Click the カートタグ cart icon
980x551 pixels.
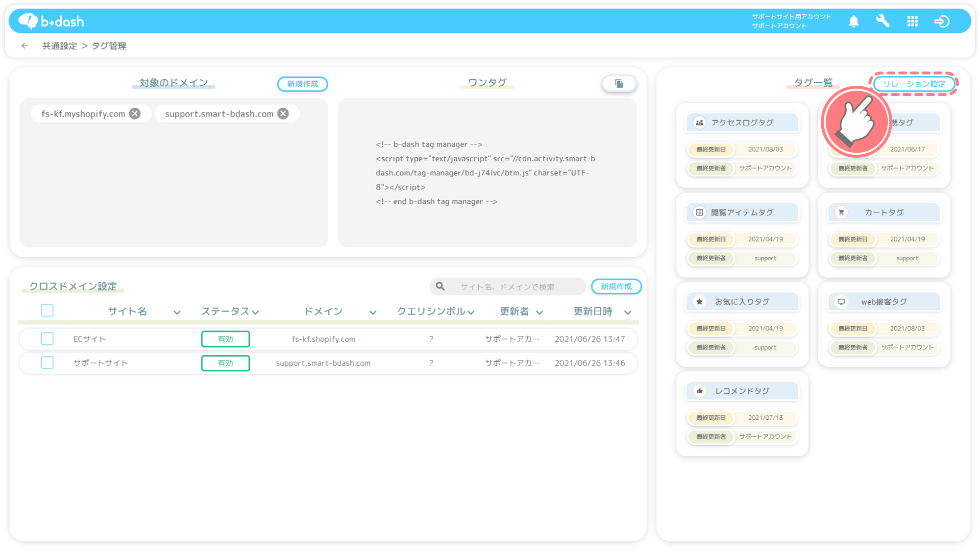click(x=841, y=212)
